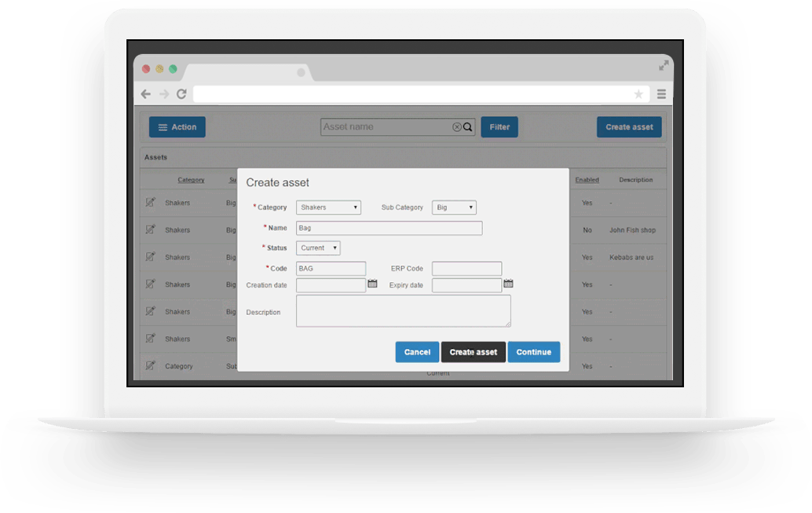
Task: Click the Create asset button in the top toolbar
Action: coord(629,127)
